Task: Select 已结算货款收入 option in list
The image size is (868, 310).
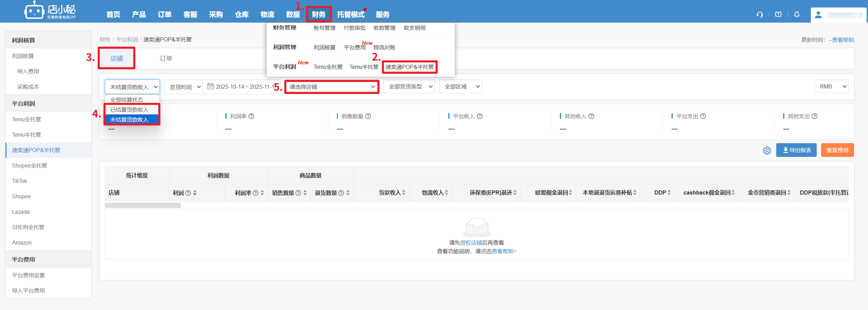Action: point(129,110)
